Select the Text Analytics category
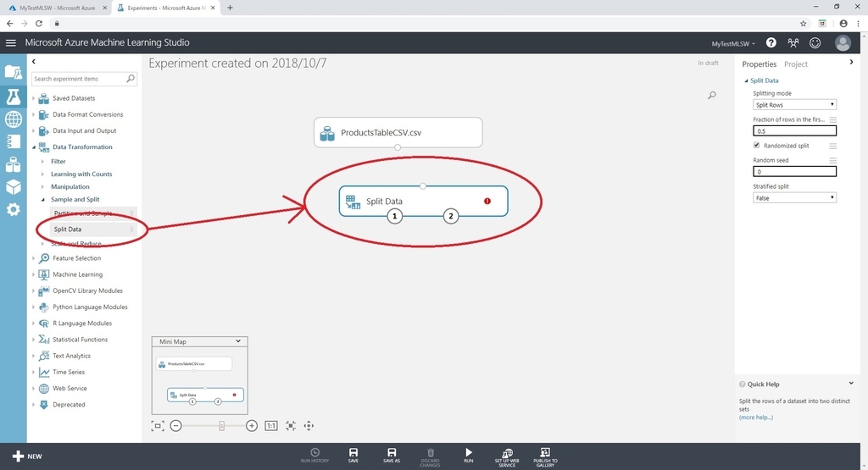This screenshot has width=868, height=470. tap(71, 356)
